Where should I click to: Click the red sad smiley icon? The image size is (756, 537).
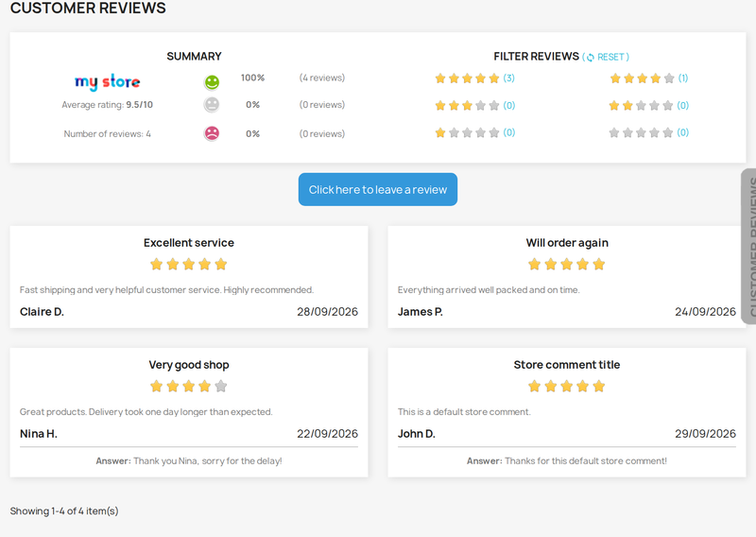click(212, 133)
